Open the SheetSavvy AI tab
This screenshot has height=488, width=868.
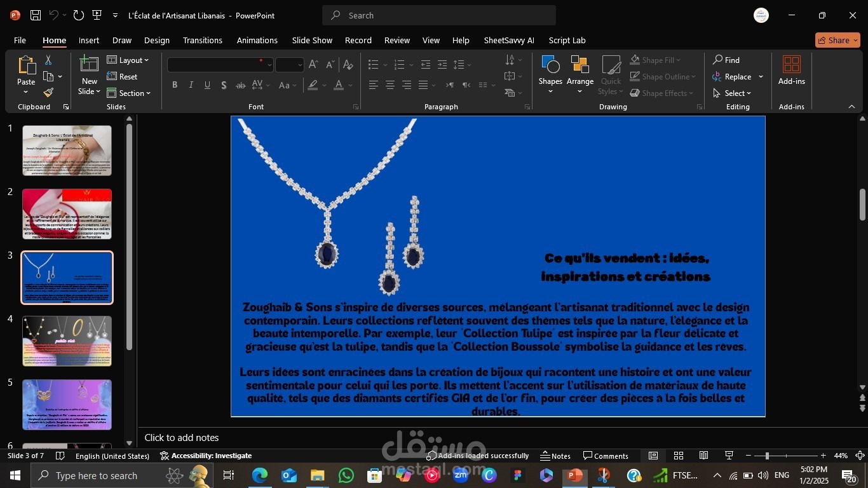(509, 40)
